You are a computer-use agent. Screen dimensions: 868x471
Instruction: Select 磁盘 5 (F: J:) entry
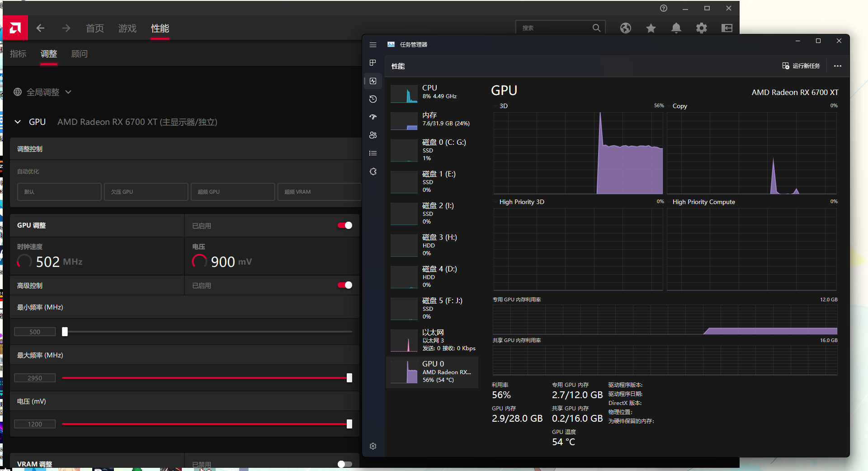click(x=432, y=309)
